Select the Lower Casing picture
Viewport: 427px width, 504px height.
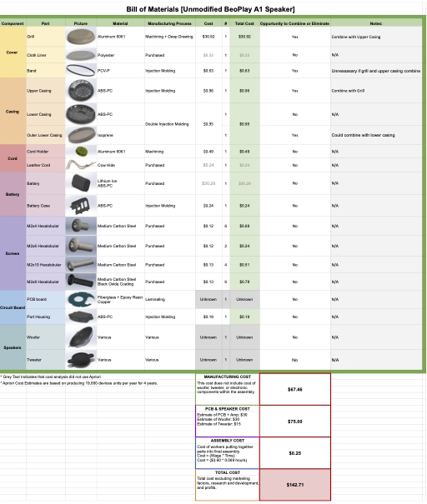(x=81, y=114)
